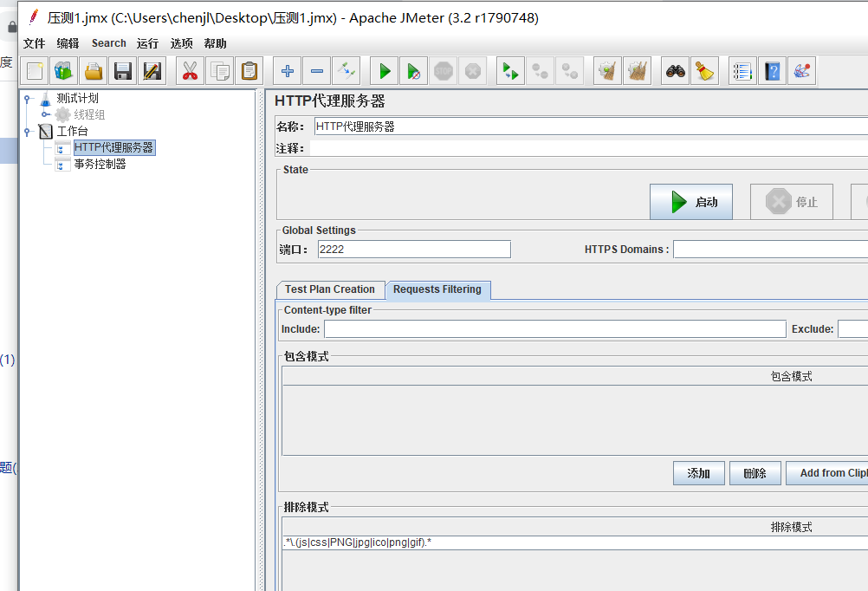The width and height of the screenshot is (868, 591).
Task: Click the New test plan icon
Action: [35, 71]
